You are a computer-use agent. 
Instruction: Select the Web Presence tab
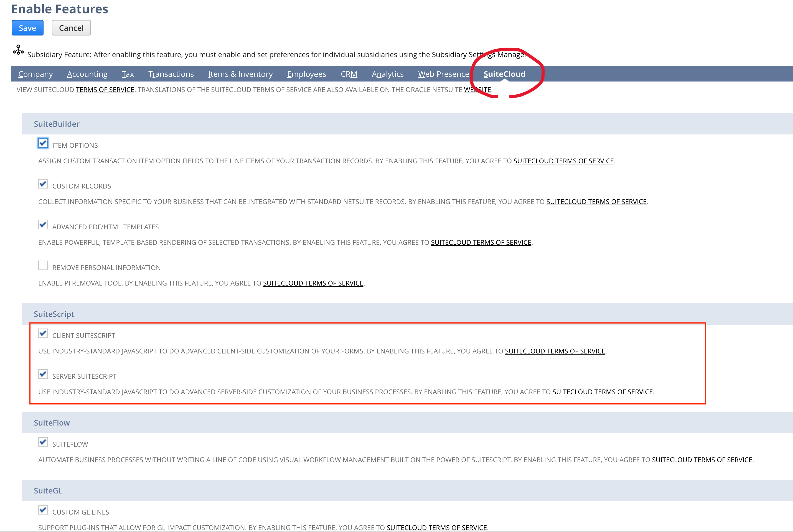point(443,74)
